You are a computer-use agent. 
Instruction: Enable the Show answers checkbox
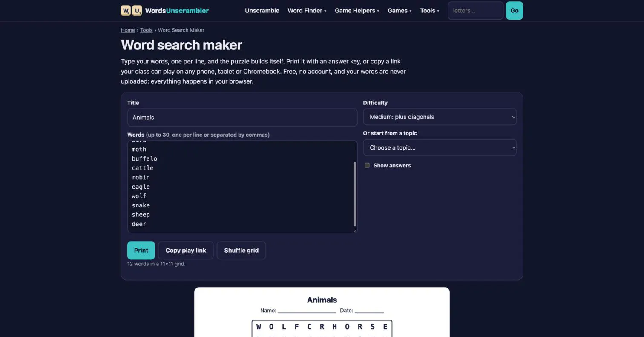pos(367,165)
